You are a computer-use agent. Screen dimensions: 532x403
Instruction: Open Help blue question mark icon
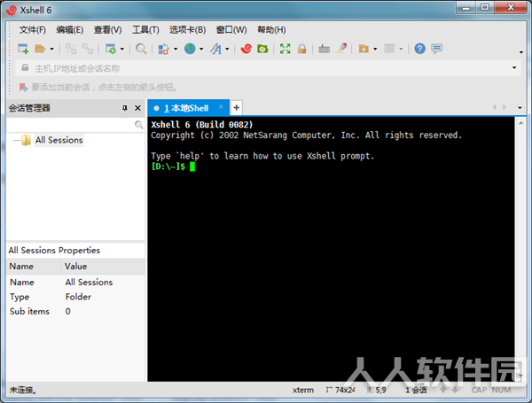[419, 49]
